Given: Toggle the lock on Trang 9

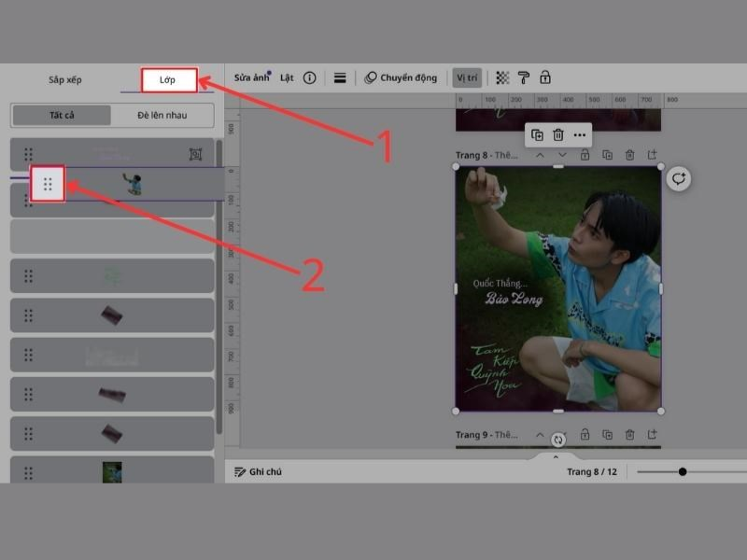Looking at the screenshot, I should coord(585,434).
